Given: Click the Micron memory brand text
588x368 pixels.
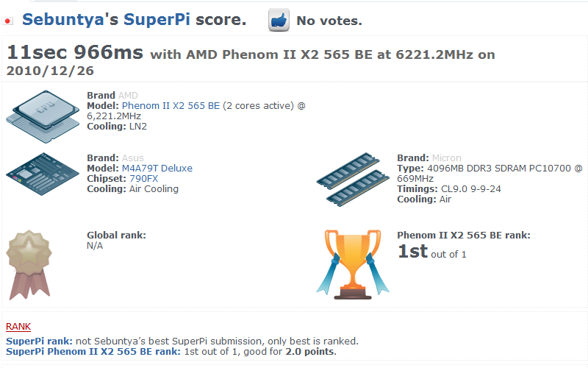Looking at the screenshot, I should [447, 158].
